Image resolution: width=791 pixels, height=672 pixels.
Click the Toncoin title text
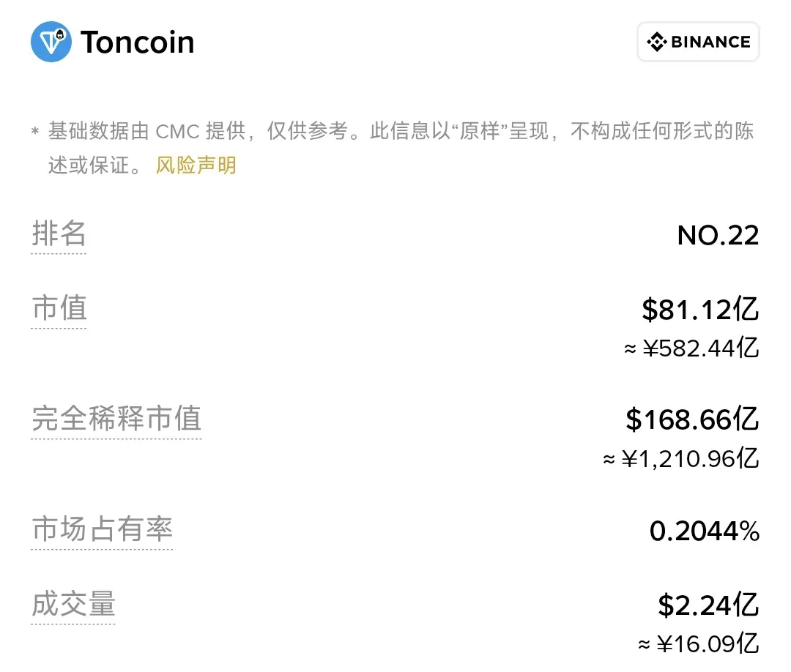(x=137, y=42)
